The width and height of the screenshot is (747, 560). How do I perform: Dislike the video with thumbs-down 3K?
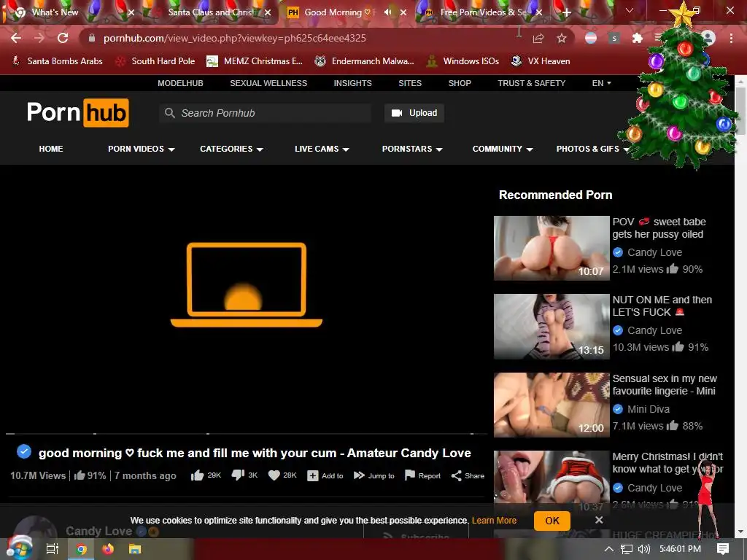pyautogui.click(x=244, y=475)
